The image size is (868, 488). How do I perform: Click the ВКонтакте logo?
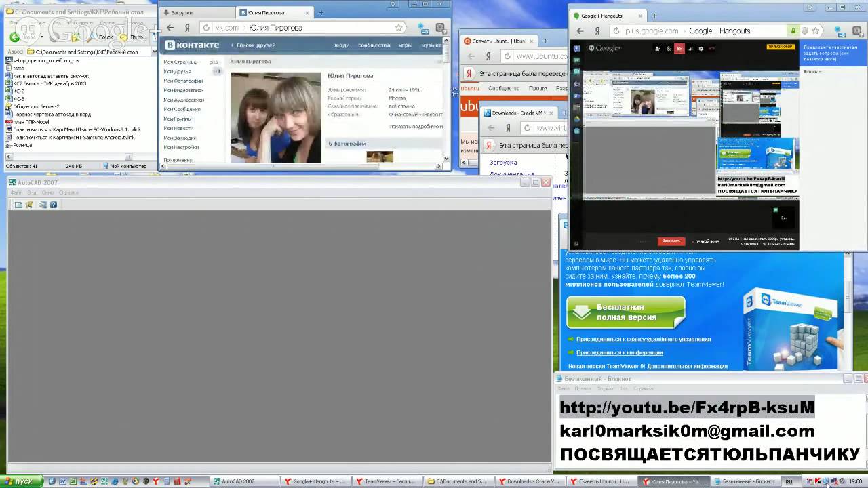point(193,45)
